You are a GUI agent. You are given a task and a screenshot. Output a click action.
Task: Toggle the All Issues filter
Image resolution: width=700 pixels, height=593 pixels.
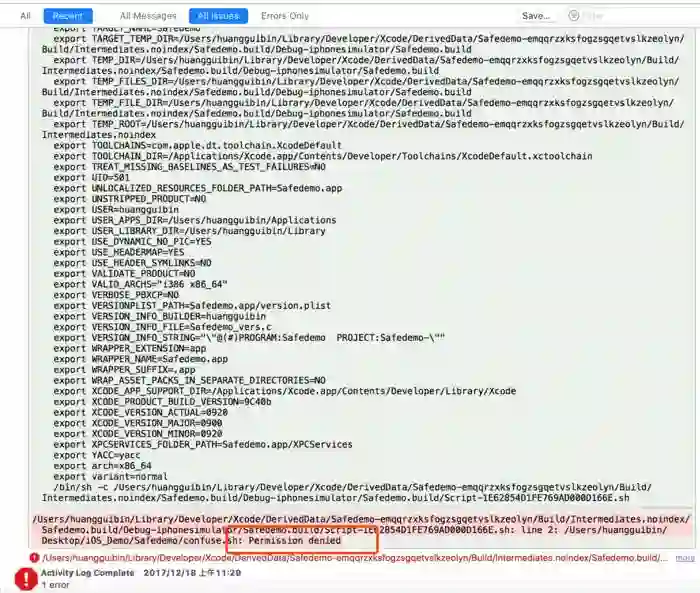point(218,16)
